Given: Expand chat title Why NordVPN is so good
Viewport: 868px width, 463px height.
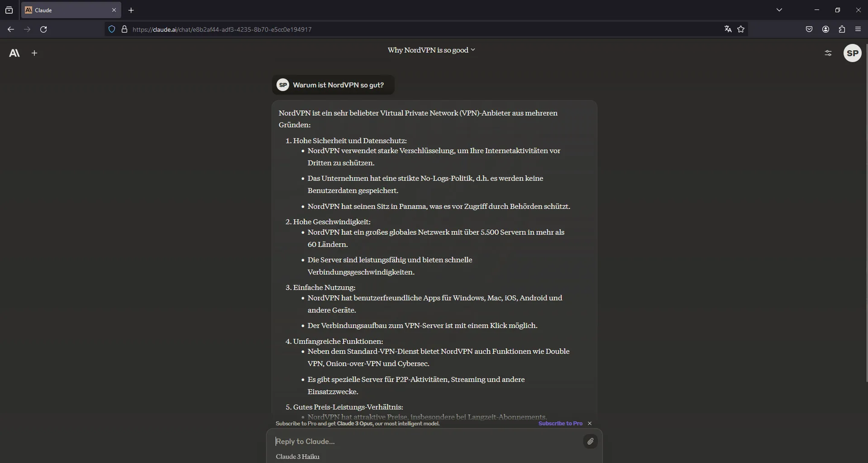Looking at the screenshot, I should point(431,50).
